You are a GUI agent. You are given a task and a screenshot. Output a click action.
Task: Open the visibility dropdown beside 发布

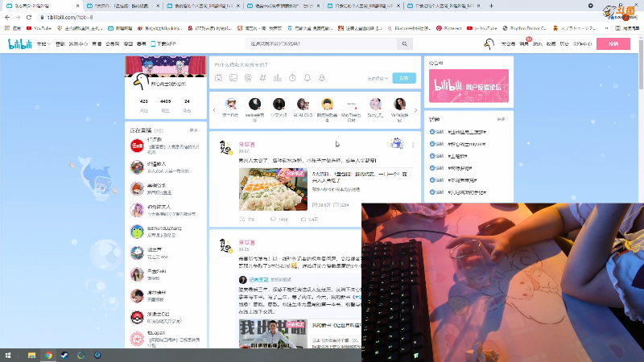tap(378, 78)
